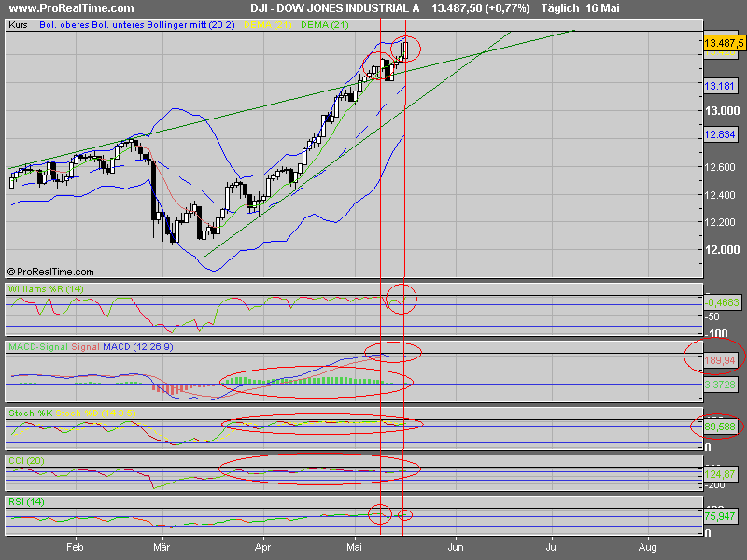
Task: Select the Kurs legend label
Action: click(18, 25)
